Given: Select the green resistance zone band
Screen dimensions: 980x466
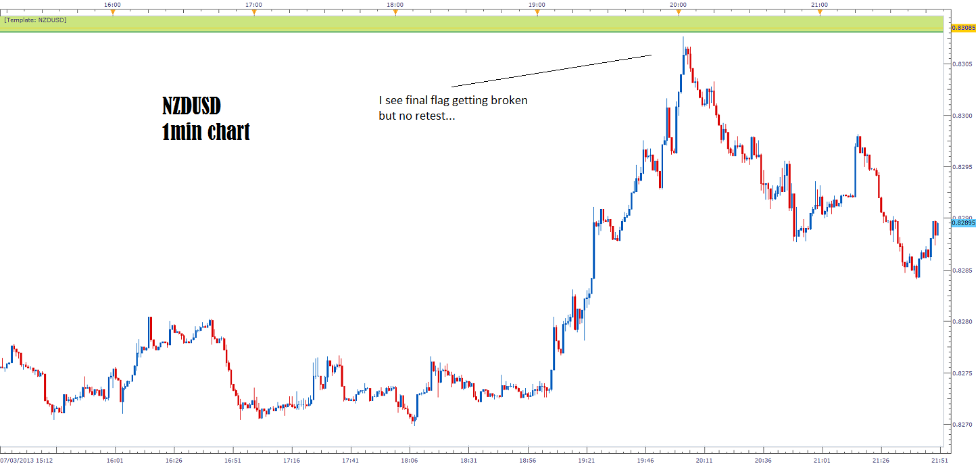Looking at the screenshot, I should click(x=473, y=24).
